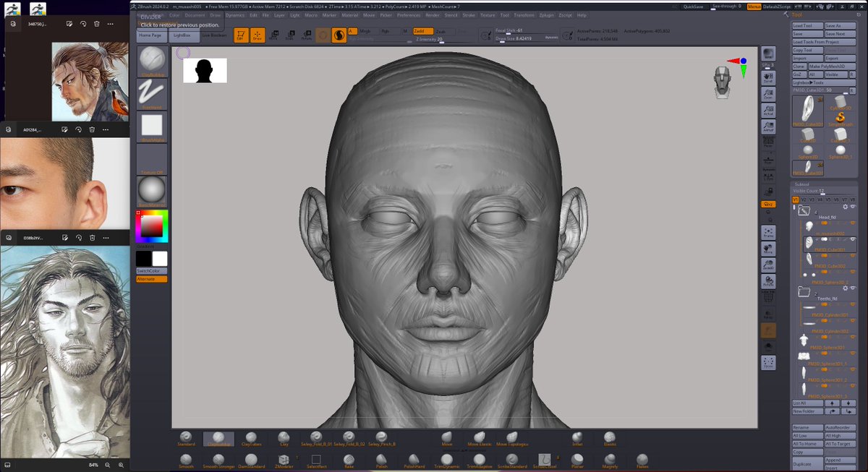
Task: Click the SwitchColor button
Action: [x=152, y=271]
